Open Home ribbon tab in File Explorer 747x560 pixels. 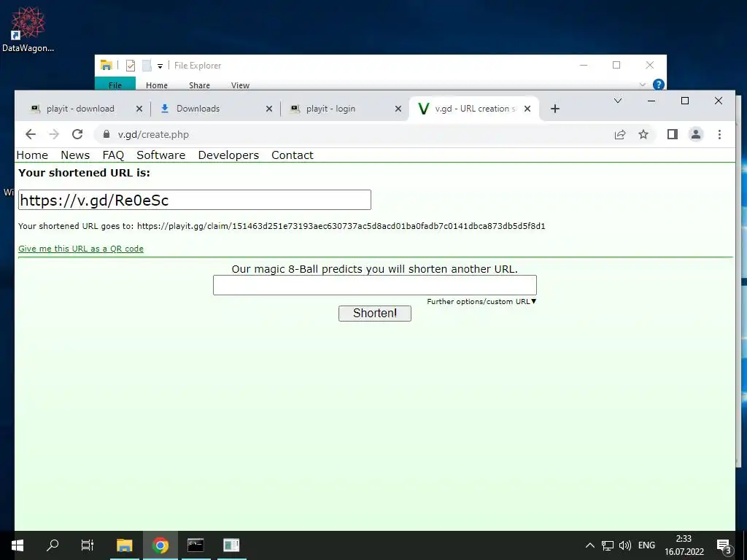tap(157, 85)
